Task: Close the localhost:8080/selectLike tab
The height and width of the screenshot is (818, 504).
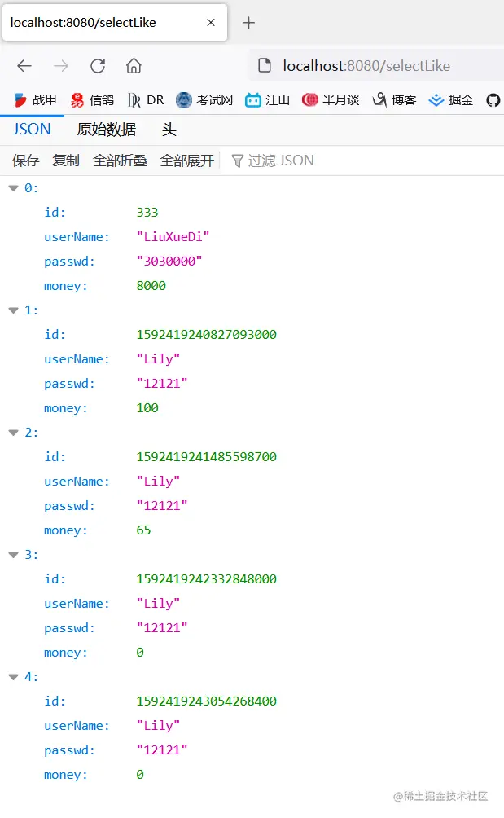Action: pyautogui.click(x=211, y=23)
